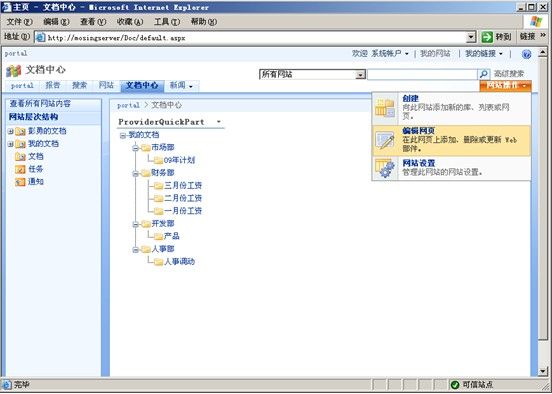Expand 我的文档 in the sidebar
552x394 pixels.
tap(11, 144)
